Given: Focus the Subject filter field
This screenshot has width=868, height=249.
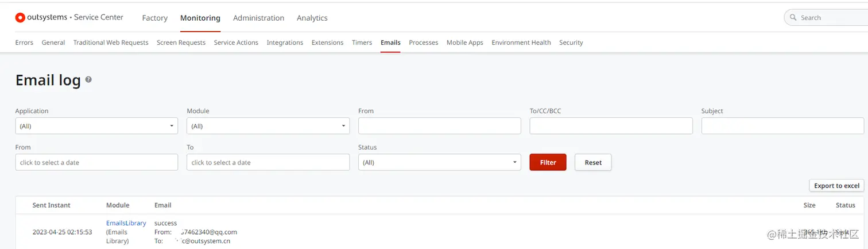Looking at the screenshot, I should click(x=782, y=126).
